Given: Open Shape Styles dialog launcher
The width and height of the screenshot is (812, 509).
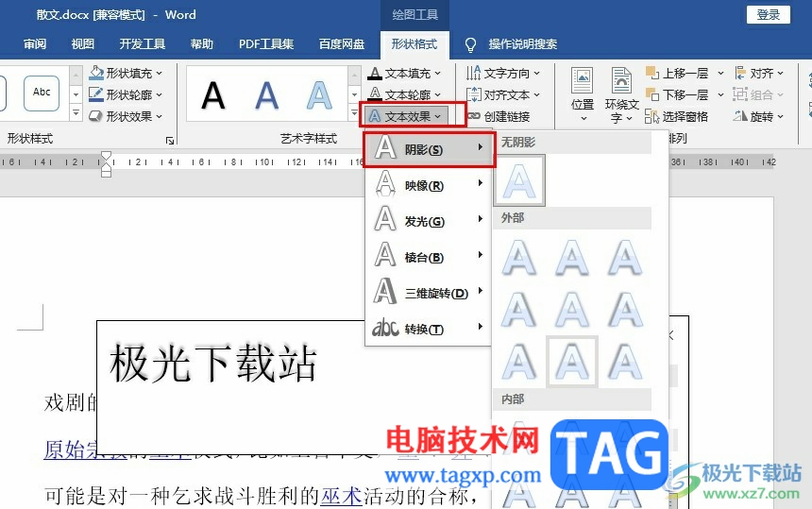Looking at the screenshot, I should tap(169, 141).
